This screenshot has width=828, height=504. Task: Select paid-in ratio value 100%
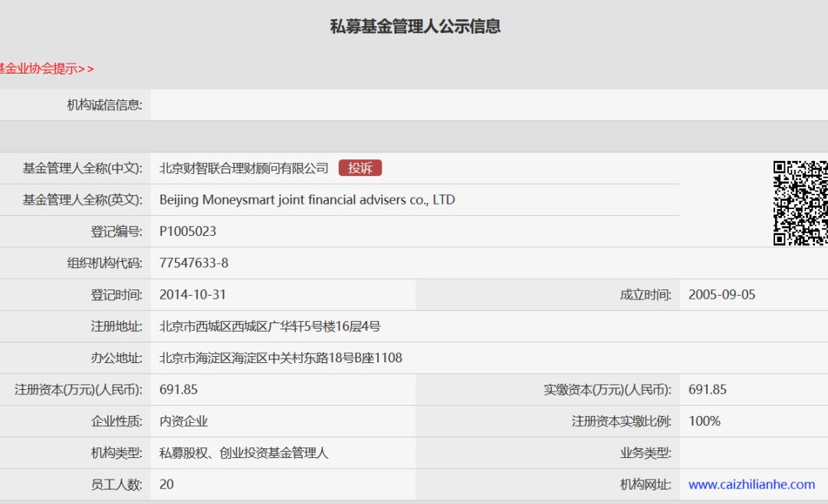click(705, 421)
